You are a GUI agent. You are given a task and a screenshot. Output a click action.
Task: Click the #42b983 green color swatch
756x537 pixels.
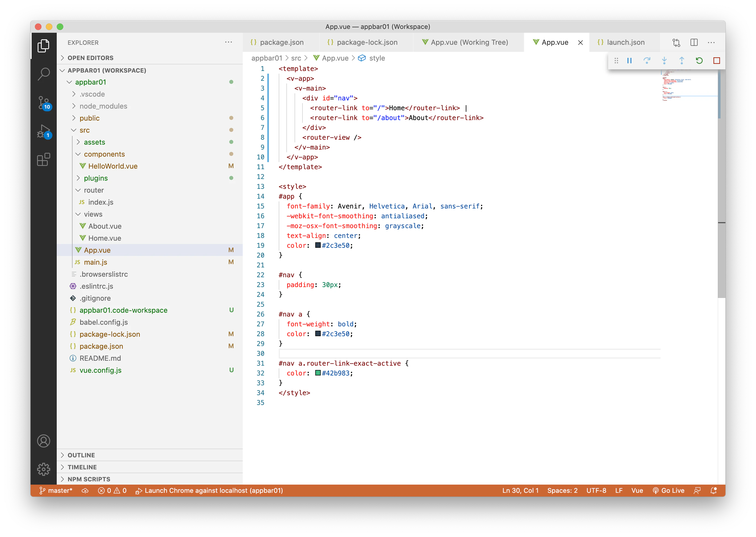(x=318, y=373)
